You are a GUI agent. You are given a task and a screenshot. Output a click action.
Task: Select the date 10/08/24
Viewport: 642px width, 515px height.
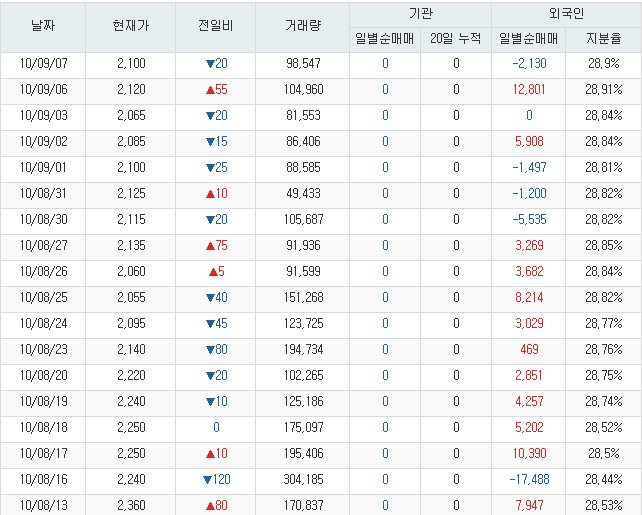pyautogui.click(x=43, y=323)
